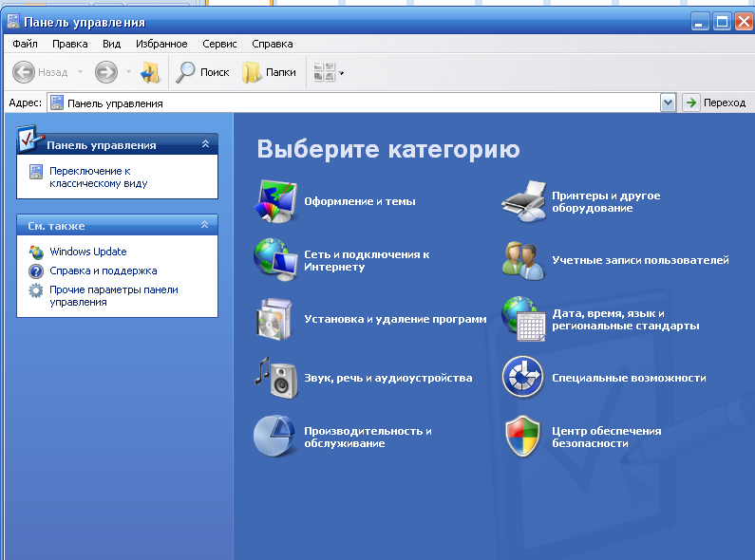Open Прочие параметры панели управления link

tap(114, 296)
